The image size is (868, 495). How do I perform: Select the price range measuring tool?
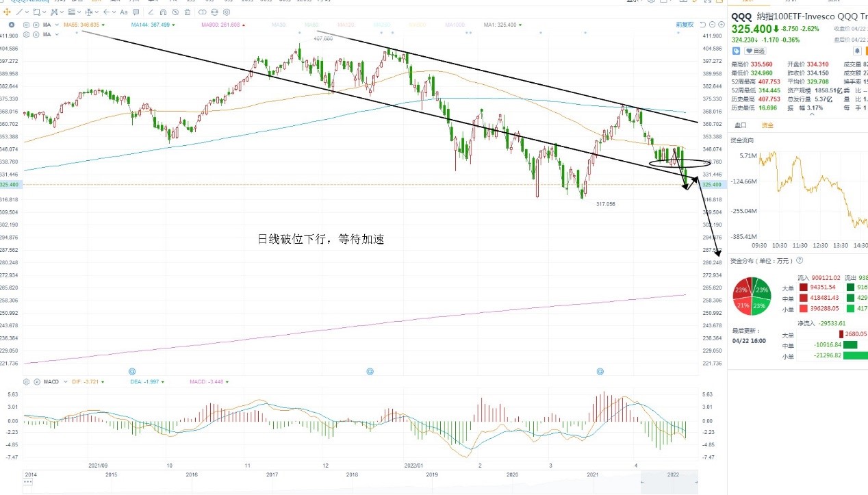(88, 12)
